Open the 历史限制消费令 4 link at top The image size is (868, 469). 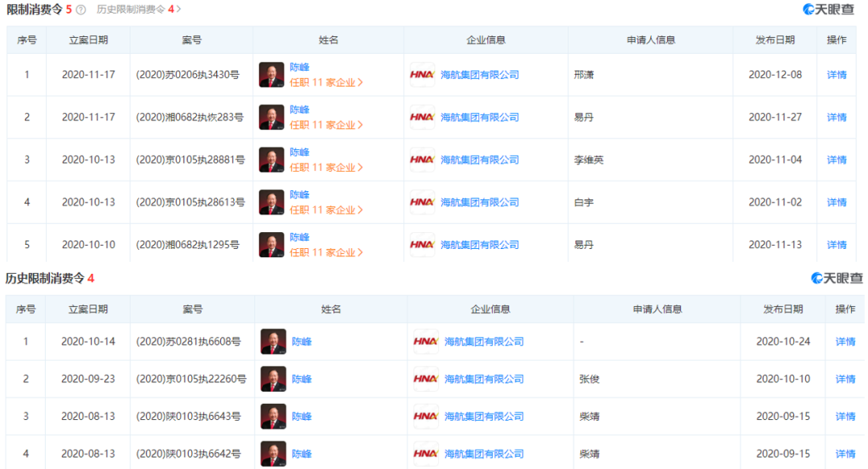point(138,10)
